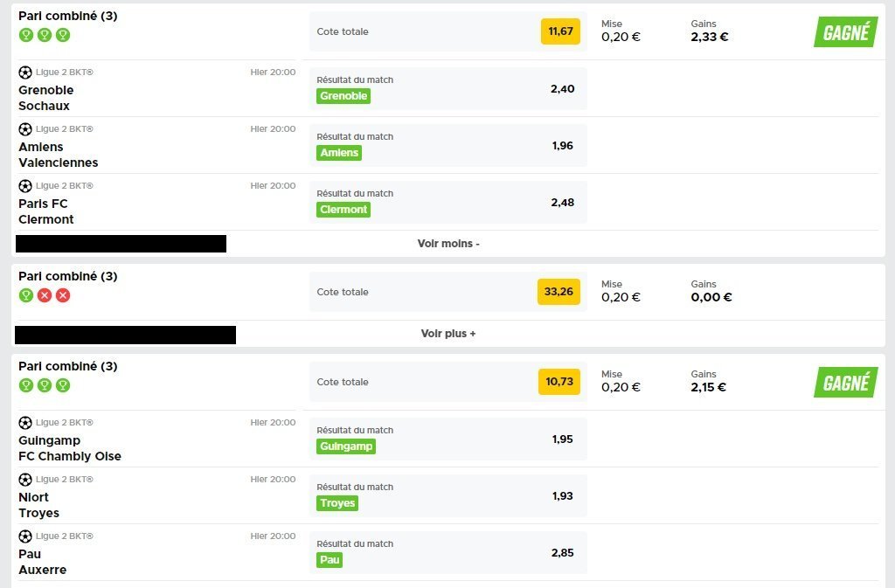Select the green Grenoble result tag

(x=343, y=96)
